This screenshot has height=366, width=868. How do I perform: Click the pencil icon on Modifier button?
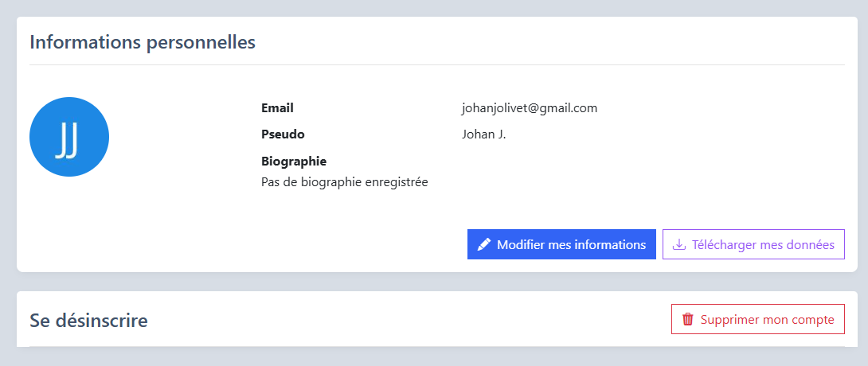coord(484,244)
